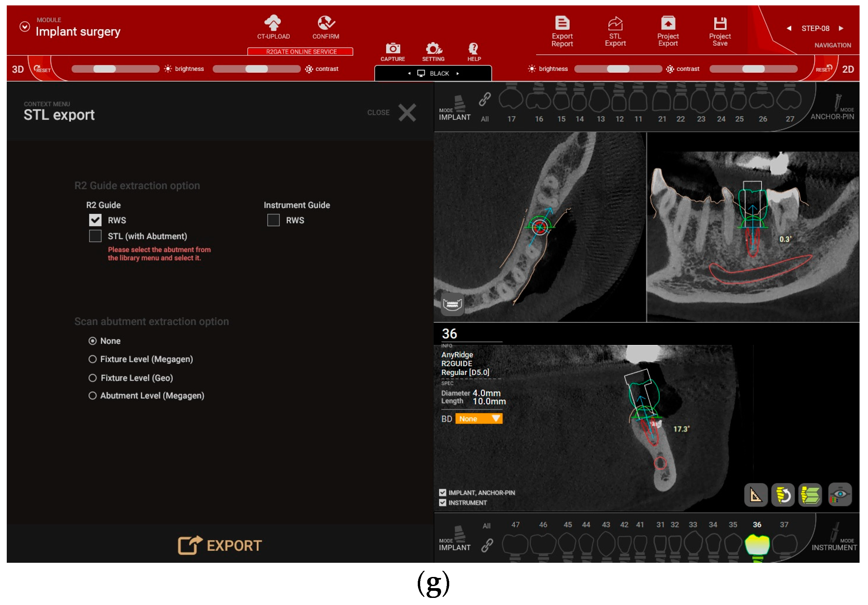Switch to the 2D view tab

click(x=848, y=69)
